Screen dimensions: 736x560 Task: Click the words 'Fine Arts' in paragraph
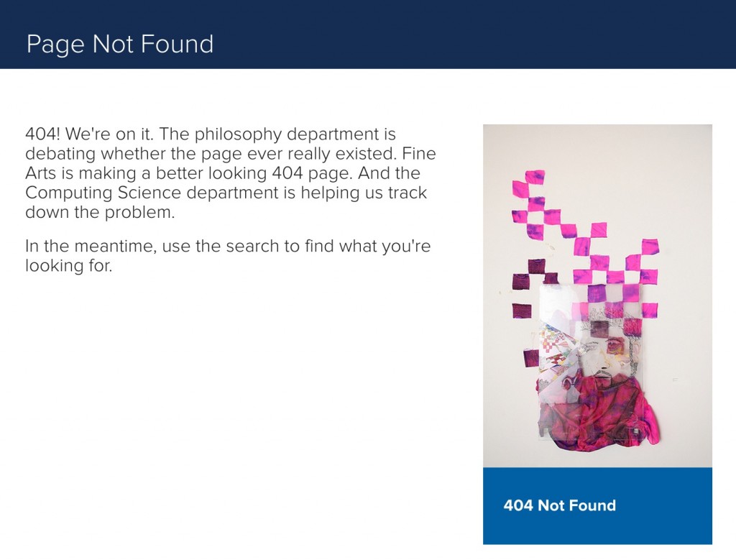pyautogui.click(x=230, y=163)
